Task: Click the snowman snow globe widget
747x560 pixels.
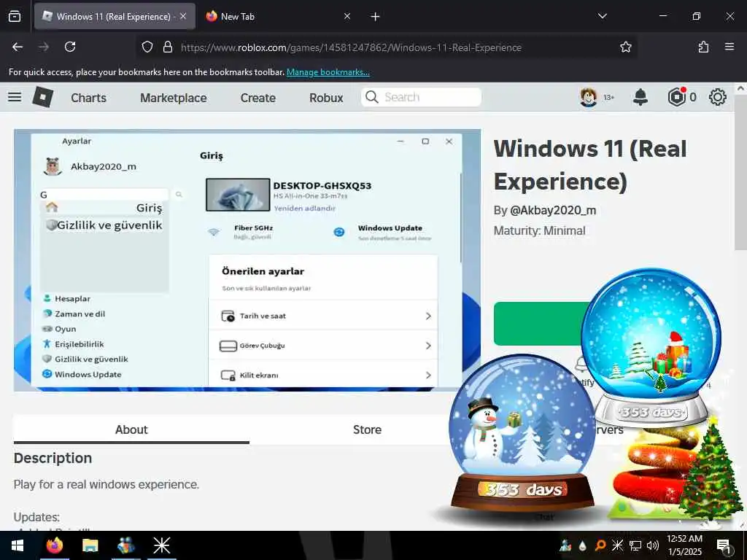Action: pyautogui.click(x=522, y=432)
